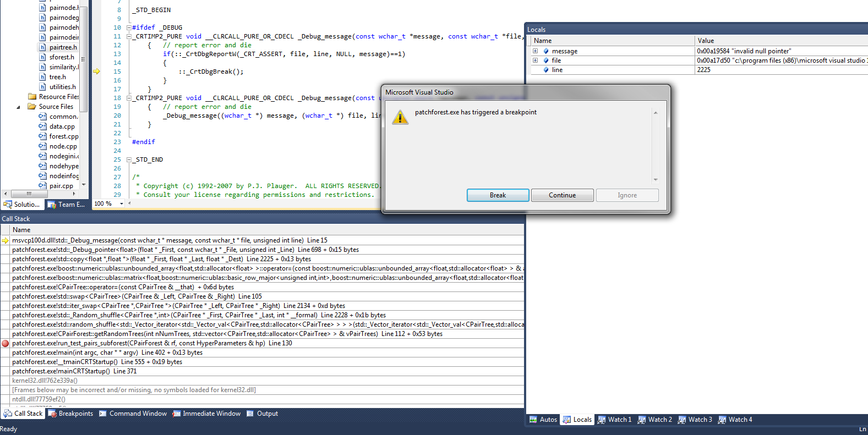Viewport: 868px width, 435px height.
Task: Open forest.cpp source file
Action: coord(64,136)
